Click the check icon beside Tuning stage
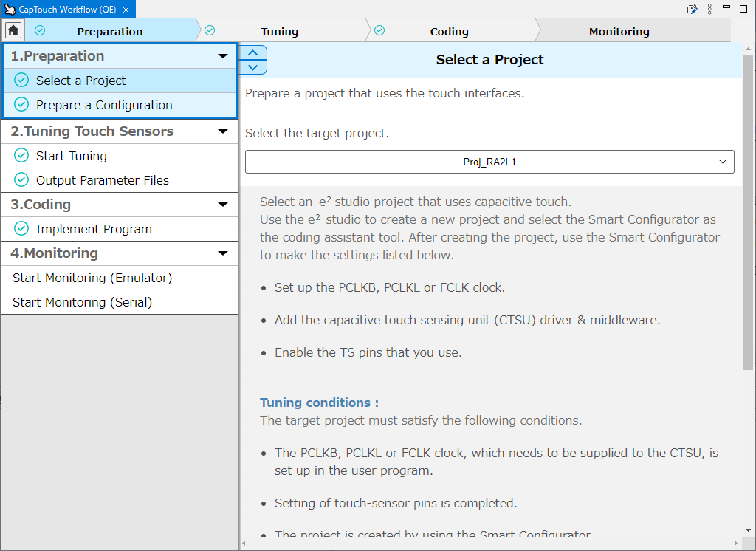This screenshot has width=756, height=551. (210, 31)
